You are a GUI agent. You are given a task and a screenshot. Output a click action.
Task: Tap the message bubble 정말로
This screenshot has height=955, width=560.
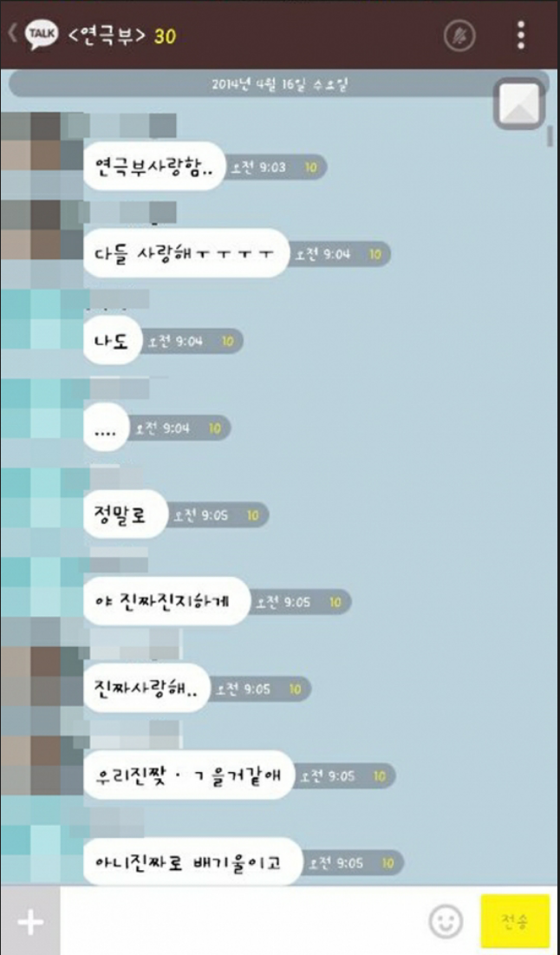pos(125,514)
